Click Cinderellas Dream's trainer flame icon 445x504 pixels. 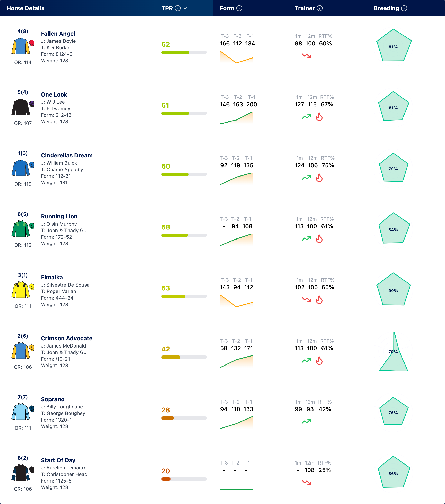pos(319,178)
